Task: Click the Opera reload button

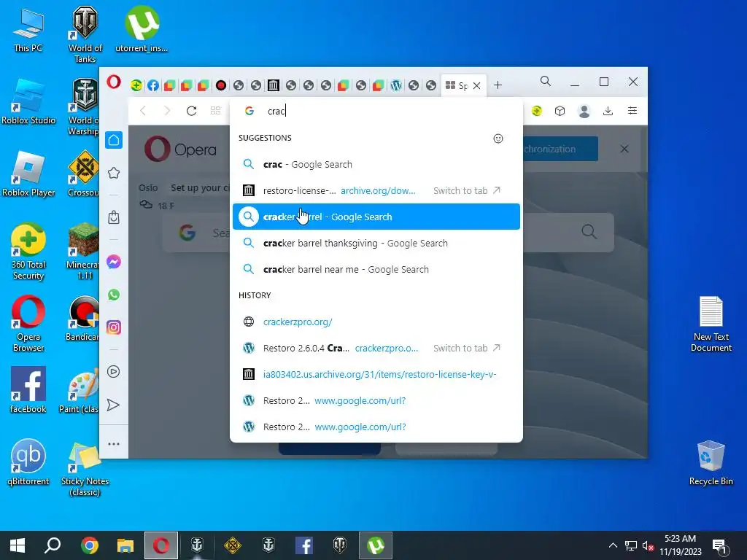Action: tap(192, 111)
